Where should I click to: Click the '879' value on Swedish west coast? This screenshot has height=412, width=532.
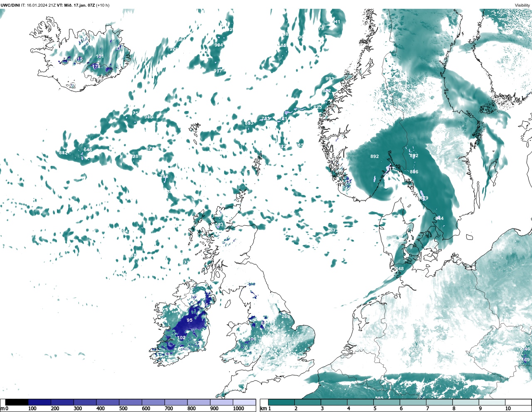pos(424,198)
